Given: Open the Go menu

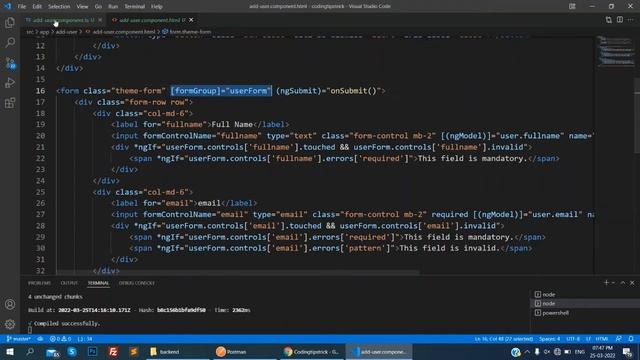Looking at the screenshot, I should click(98, 7).
